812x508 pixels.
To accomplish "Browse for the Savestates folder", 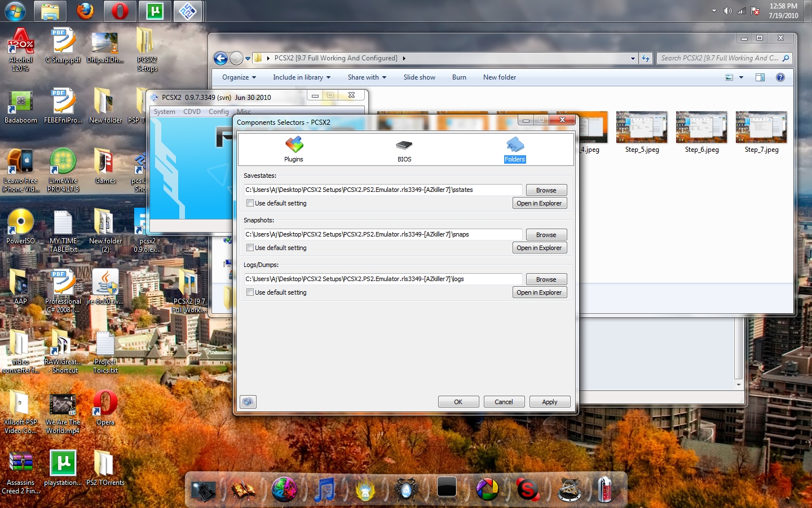I will coord(546,190).
